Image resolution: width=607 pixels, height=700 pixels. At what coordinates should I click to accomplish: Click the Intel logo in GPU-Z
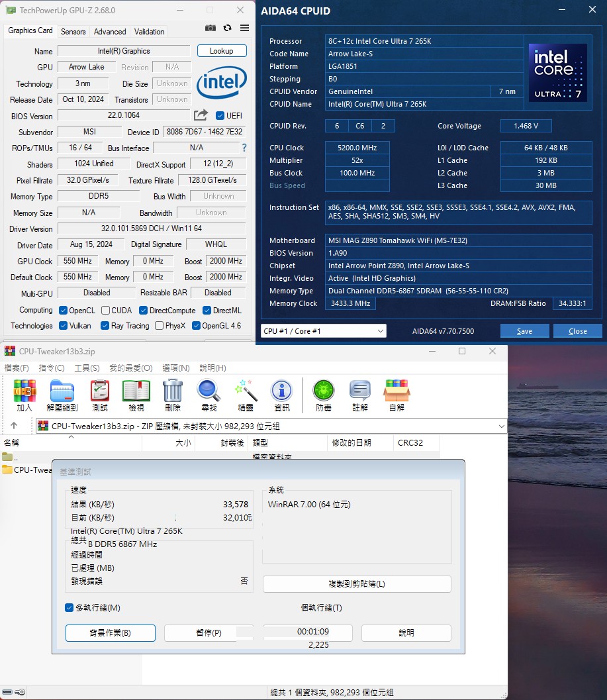pyautogui.click(x=222, y=82)
